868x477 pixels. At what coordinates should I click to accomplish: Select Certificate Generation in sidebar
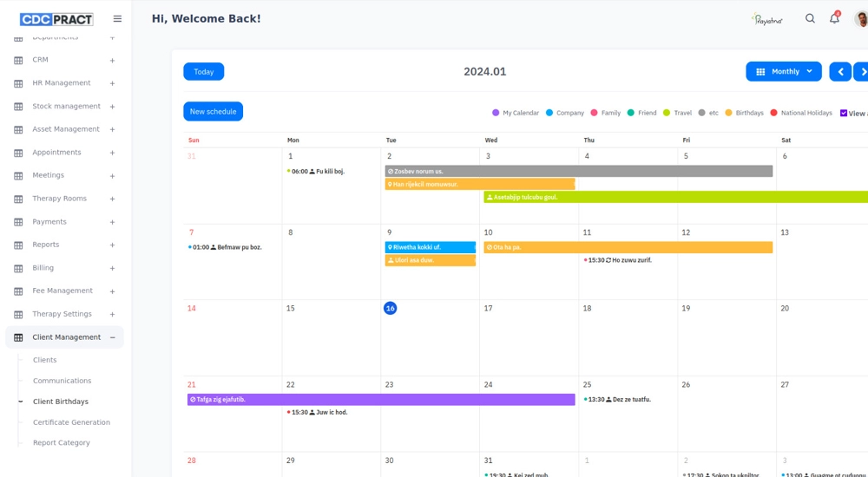coord(71,422)
